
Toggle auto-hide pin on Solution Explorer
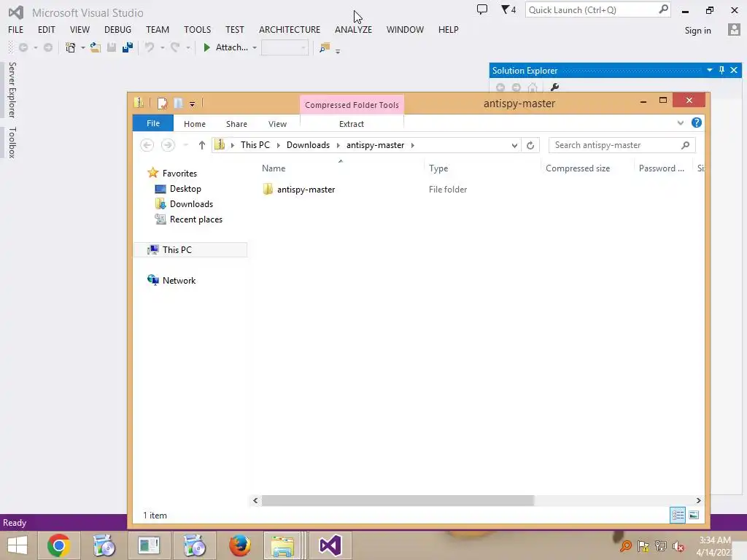click(x=721, y=70)
